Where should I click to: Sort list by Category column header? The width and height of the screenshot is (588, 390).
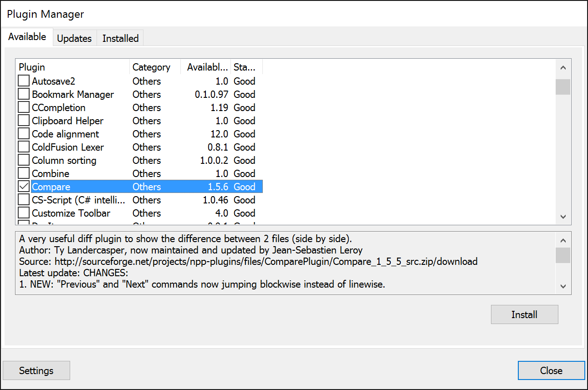(x=155, y=67)
